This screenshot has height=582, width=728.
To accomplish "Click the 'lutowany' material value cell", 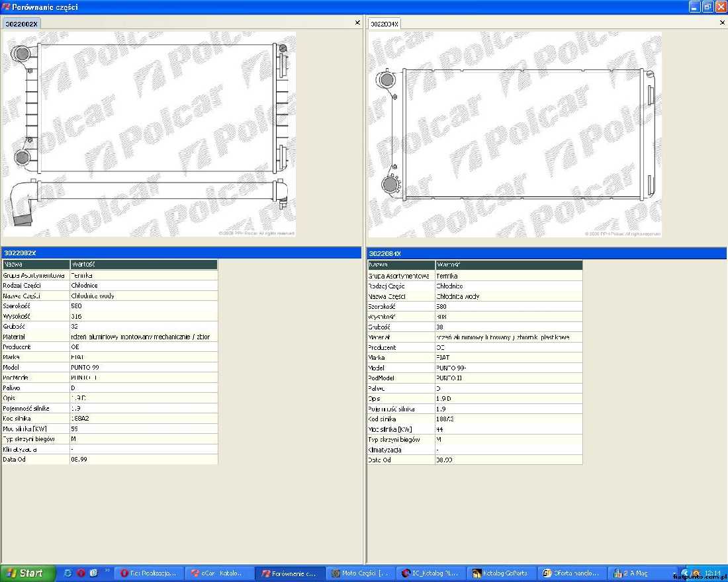I will click(x=509, y=337).
